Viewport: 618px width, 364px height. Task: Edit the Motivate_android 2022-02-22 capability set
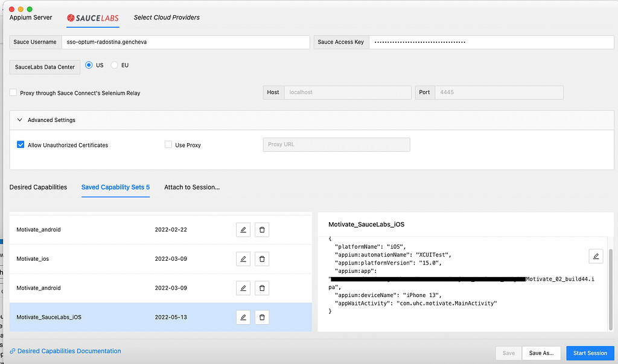click(x=243, y=229)
